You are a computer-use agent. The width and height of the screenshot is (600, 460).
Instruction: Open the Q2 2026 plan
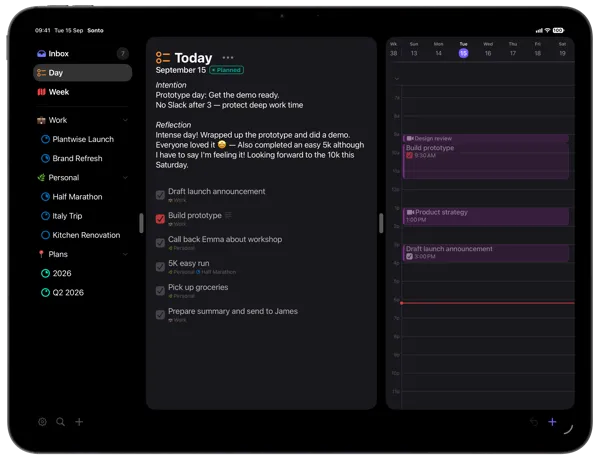coord(68,292)
